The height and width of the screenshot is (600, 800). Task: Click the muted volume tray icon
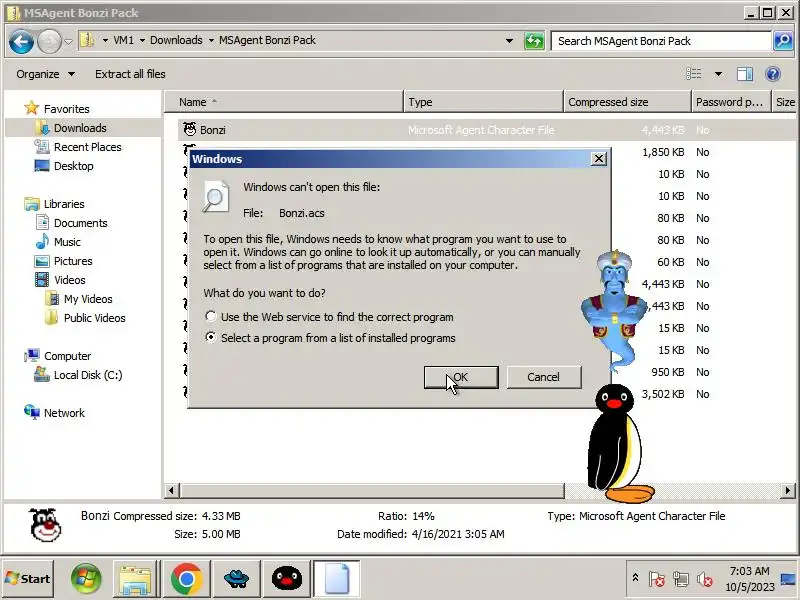coord(705,579)
